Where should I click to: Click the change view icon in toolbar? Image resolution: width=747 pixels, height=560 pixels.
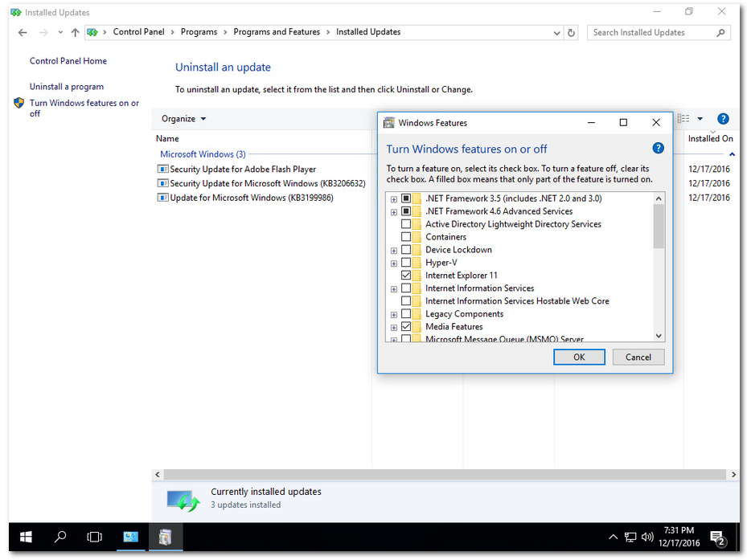coord(683,119)
